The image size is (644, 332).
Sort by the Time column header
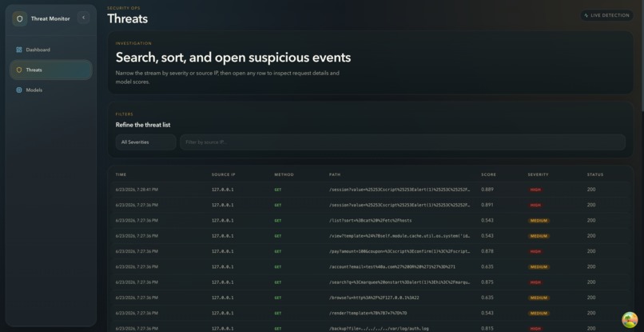(121, 174)
